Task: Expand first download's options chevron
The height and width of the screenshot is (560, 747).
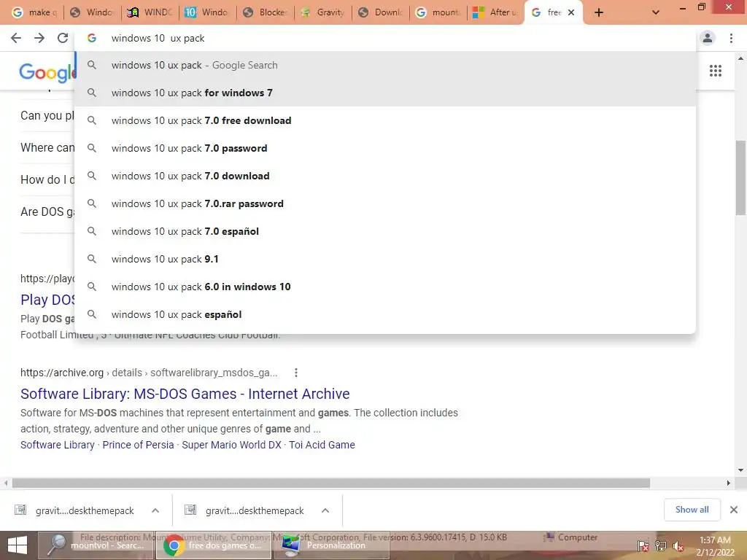Action: pyautogui.click(x=155, y=510)
